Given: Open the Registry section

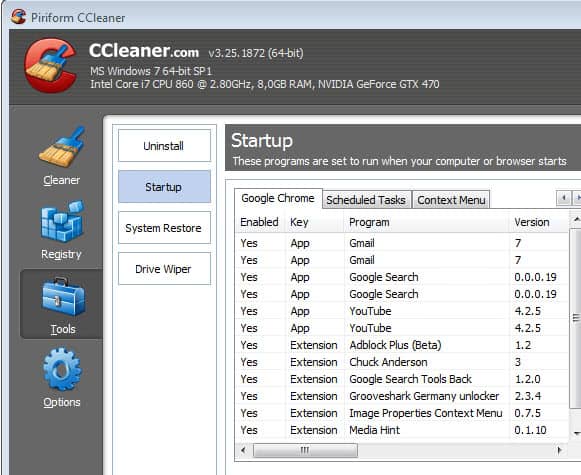Looking at the screenshot, I should click(62, 230).
